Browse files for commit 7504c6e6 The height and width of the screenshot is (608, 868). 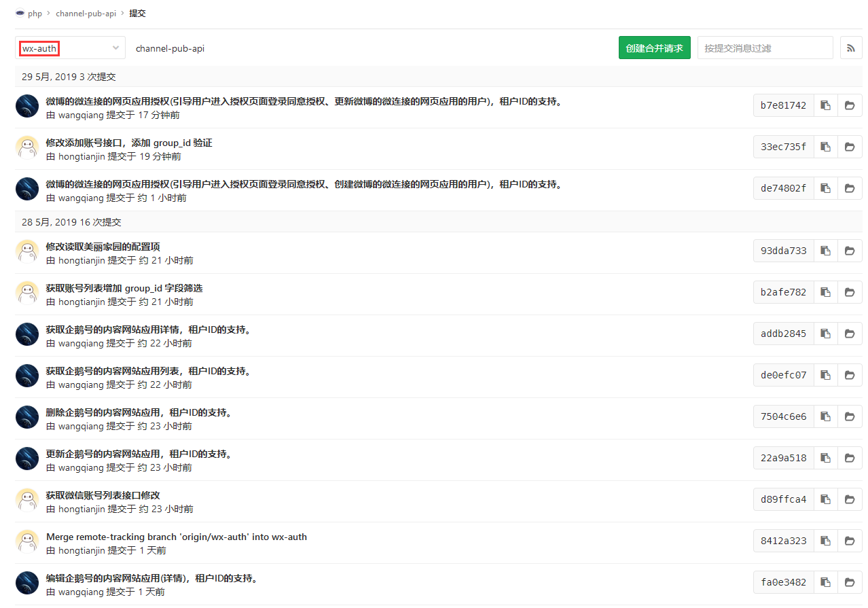(850, 416)
